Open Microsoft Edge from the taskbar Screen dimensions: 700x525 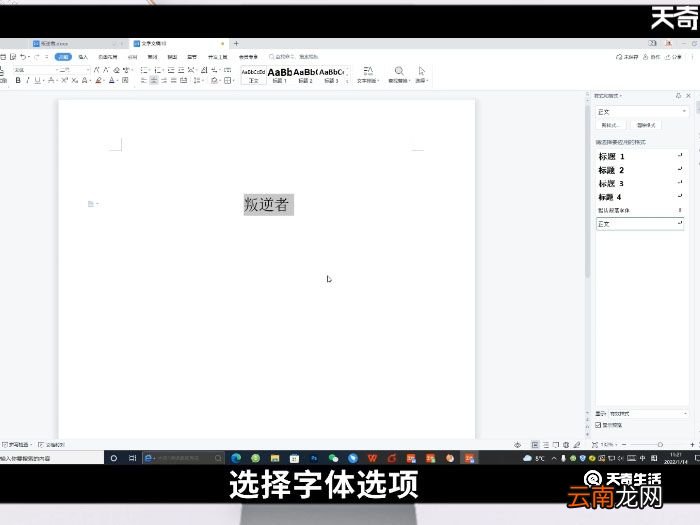[236, 458]
